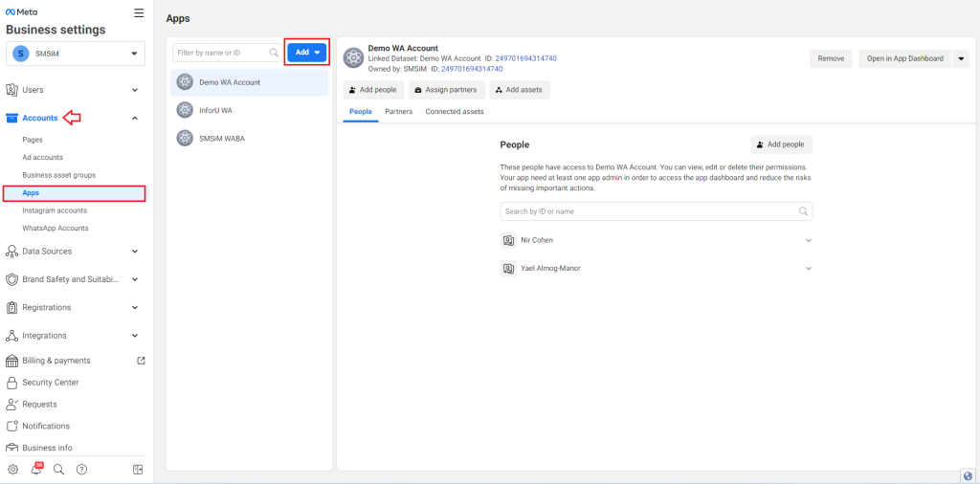Viewport: 980px width, 484px height.
Task: Select the InforU WA app row
Action: [250, 110]
